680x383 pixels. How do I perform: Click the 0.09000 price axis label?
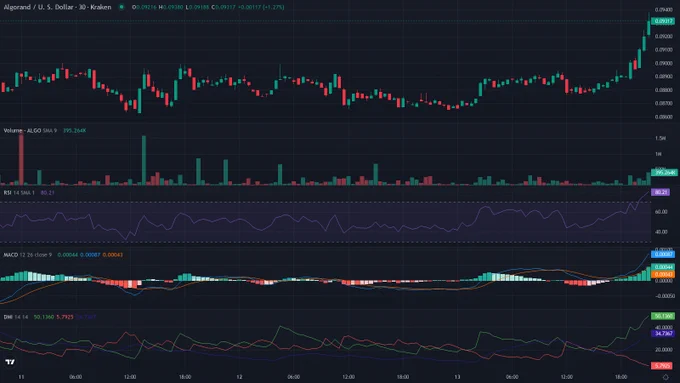(664, 63)
